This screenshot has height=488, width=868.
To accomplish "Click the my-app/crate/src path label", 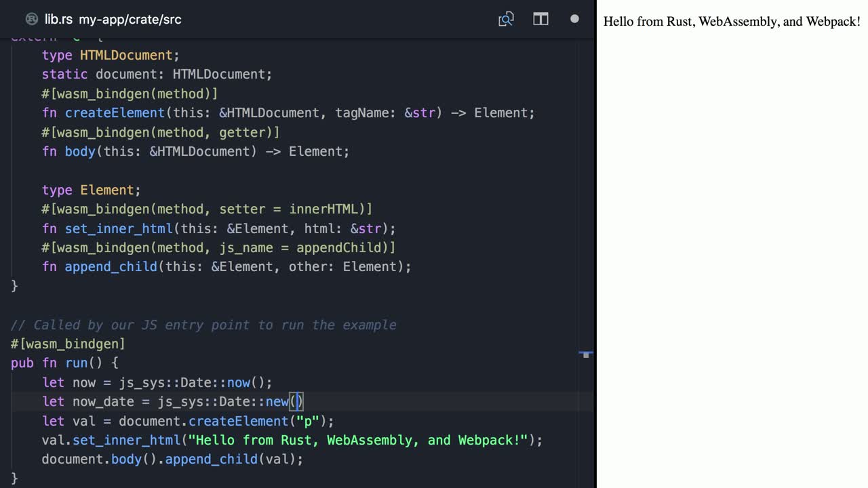I will 130,19.
